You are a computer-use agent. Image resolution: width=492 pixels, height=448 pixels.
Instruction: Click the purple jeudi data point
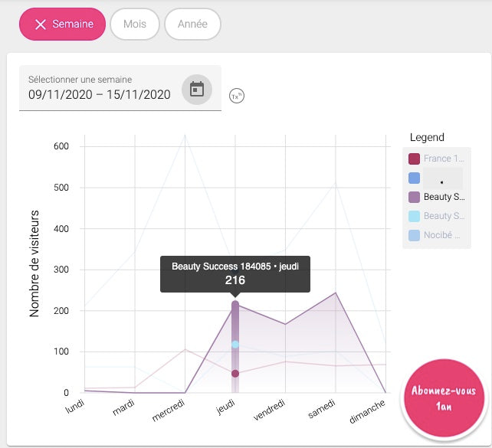point(235,304)
